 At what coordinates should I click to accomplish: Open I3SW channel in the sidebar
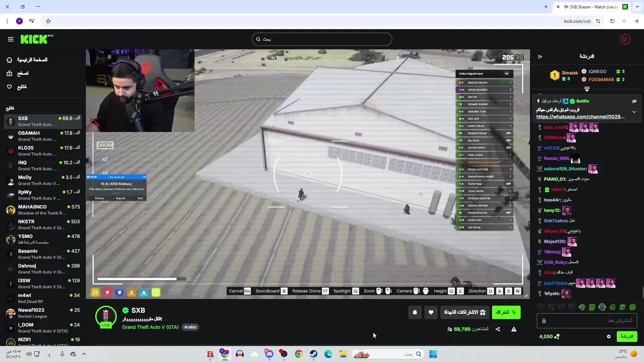[x=43, y=283]
